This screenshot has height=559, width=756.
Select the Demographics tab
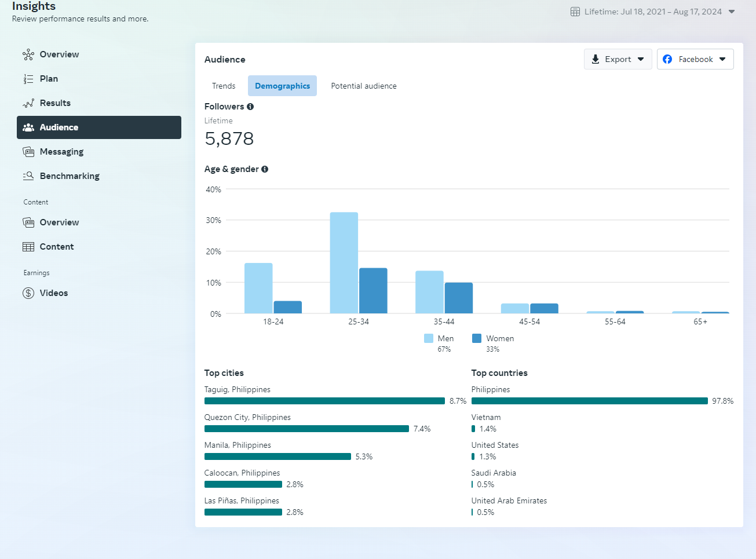coord(283,86)
